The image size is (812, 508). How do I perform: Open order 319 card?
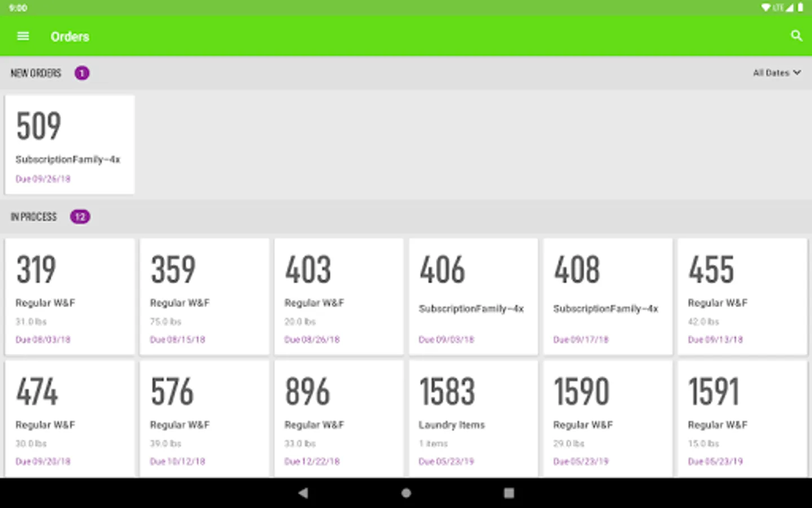click(70, 297)
